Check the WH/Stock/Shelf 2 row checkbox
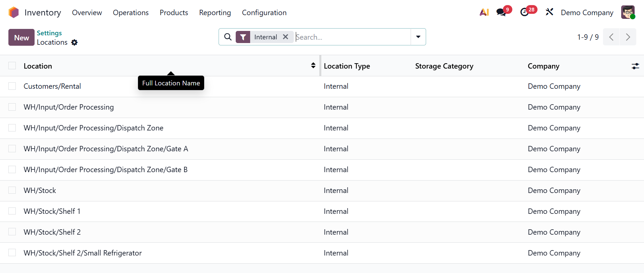The image size is (644, 273). tap(12, 232)
